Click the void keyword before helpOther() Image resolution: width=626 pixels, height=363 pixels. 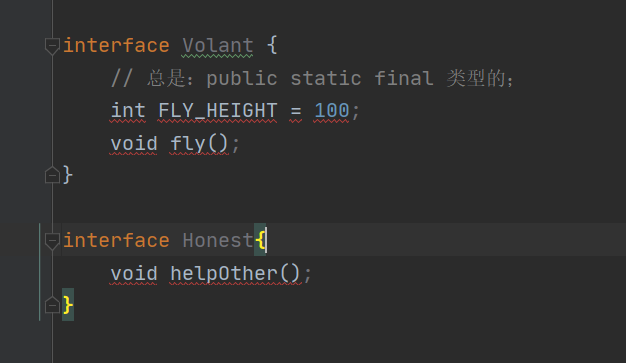click(x=134, y=274)
